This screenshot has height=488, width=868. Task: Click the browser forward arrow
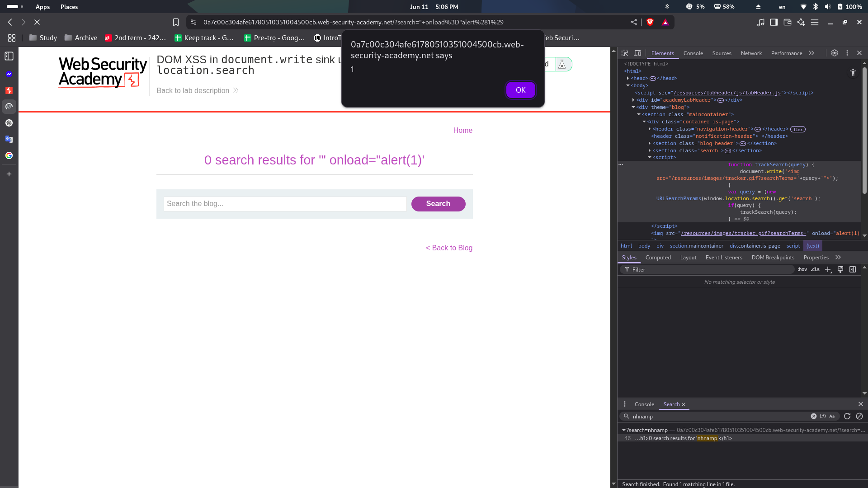24,22
